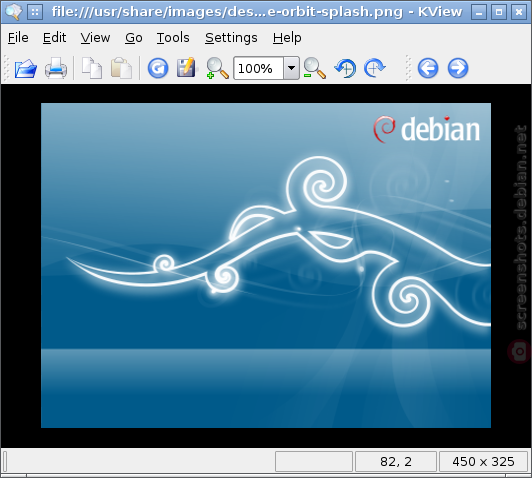Click the Print icon in toolbar
The height and width of the screenshot is (478, 532).
(56, 68)
